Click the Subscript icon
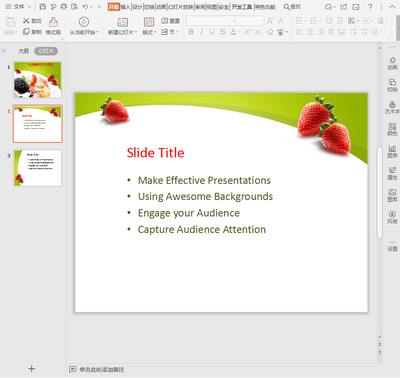 pyautogui.click(x=258, y=32)
